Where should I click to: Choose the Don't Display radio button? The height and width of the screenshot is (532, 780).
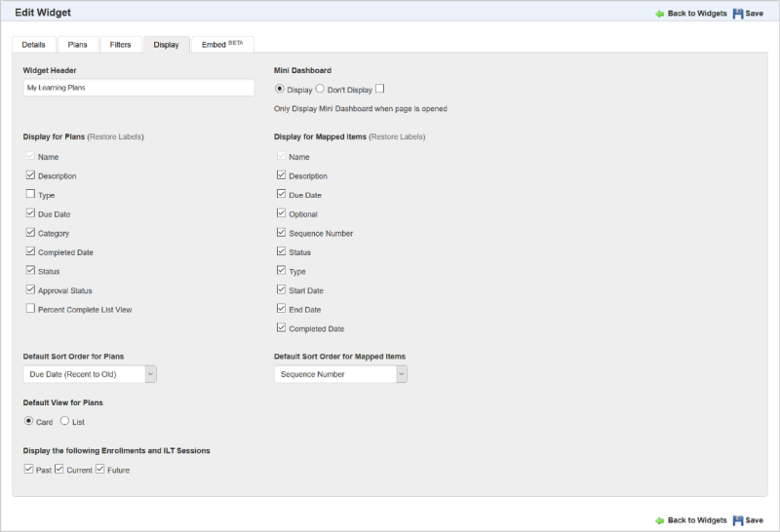click(x=320, y=89)
